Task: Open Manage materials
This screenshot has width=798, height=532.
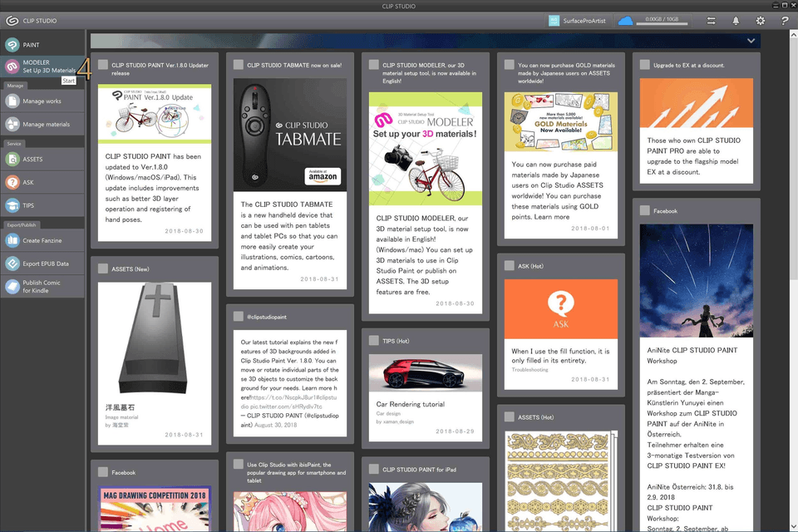Action: [x=42, y=124]
